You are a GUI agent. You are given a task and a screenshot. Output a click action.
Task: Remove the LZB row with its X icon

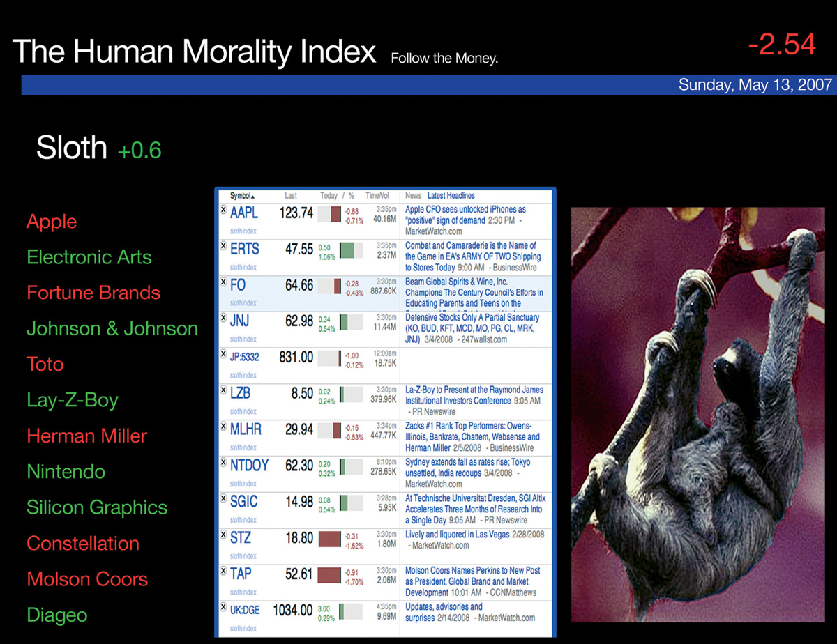(223, 390)
